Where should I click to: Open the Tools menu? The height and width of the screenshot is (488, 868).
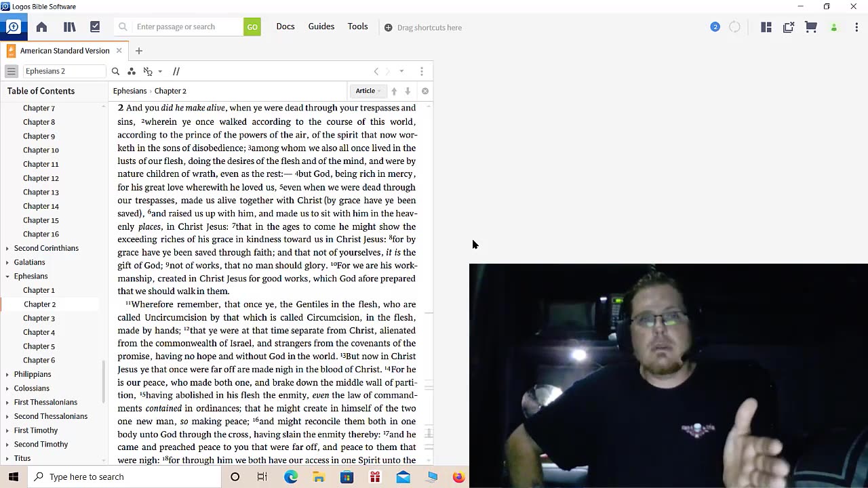[358, 26]
